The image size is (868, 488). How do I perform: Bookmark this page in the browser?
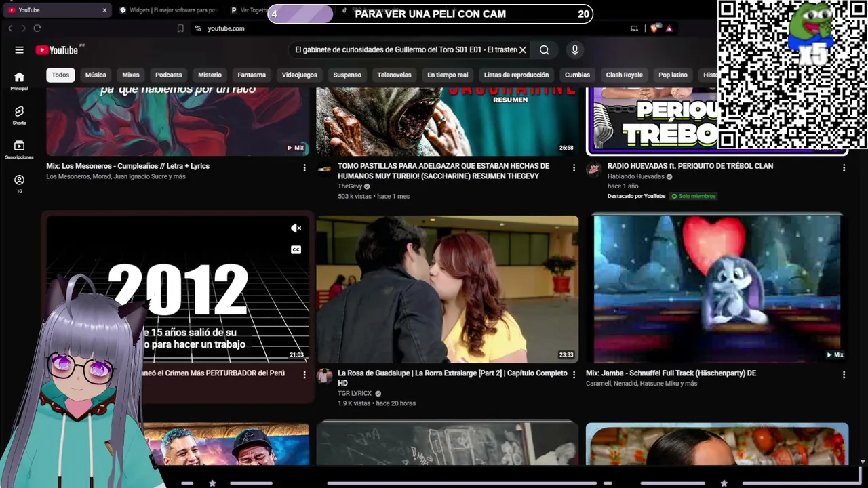click(180, 28)
